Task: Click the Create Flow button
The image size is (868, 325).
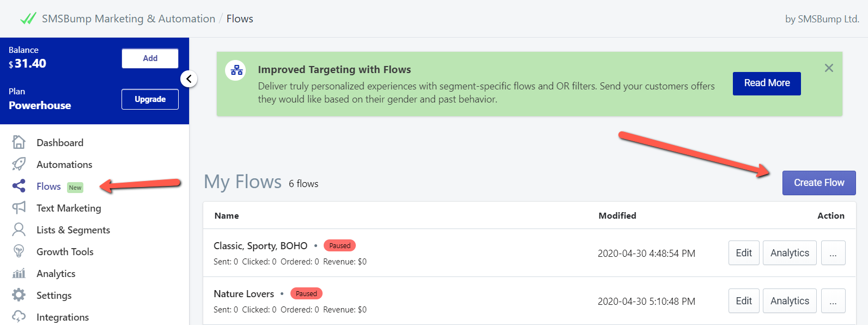Action: (x=819, y=183)
